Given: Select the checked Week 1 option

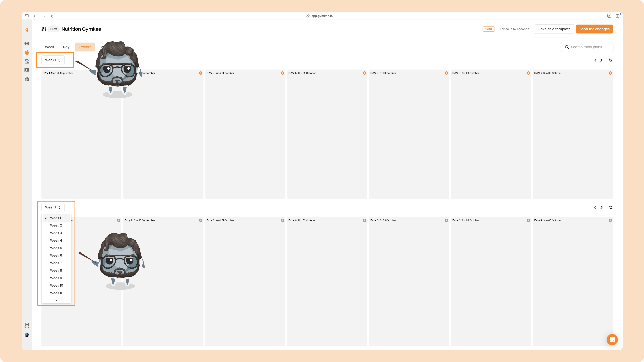Looking at the screenshot, I should click(x=56, y=218).
